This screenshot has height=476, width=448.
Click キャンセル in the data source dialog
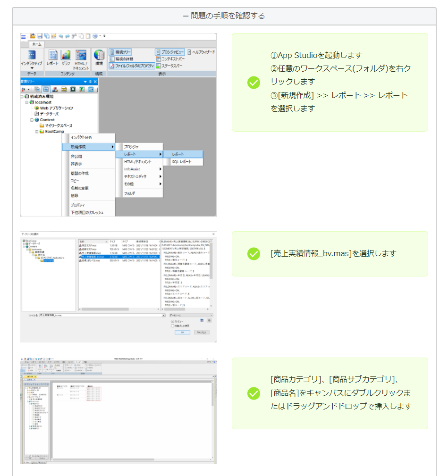[x=202, y=332]
